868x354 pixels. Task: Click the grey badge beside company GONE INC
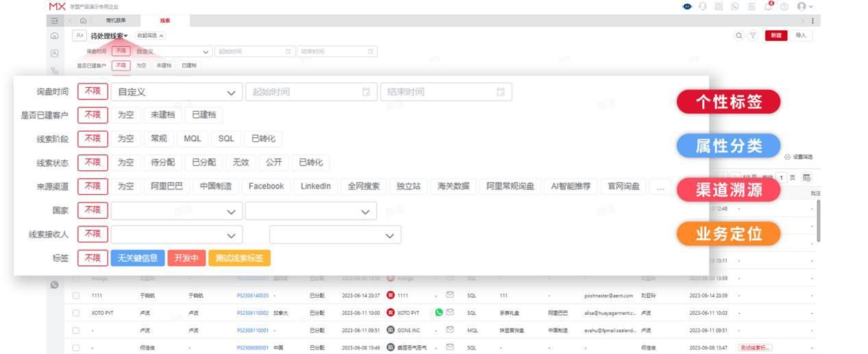tap(392, 330)
